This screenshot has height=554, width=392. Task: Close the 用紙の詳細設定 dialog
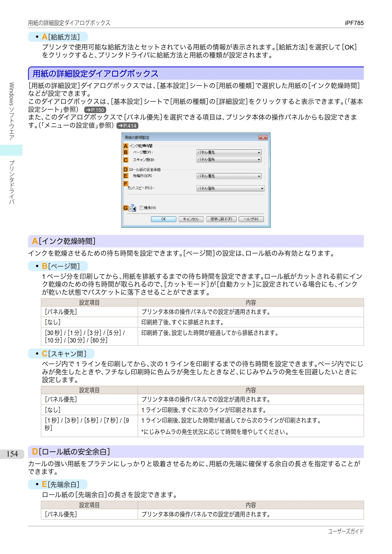pyautogui.click(x=263, y=137)
